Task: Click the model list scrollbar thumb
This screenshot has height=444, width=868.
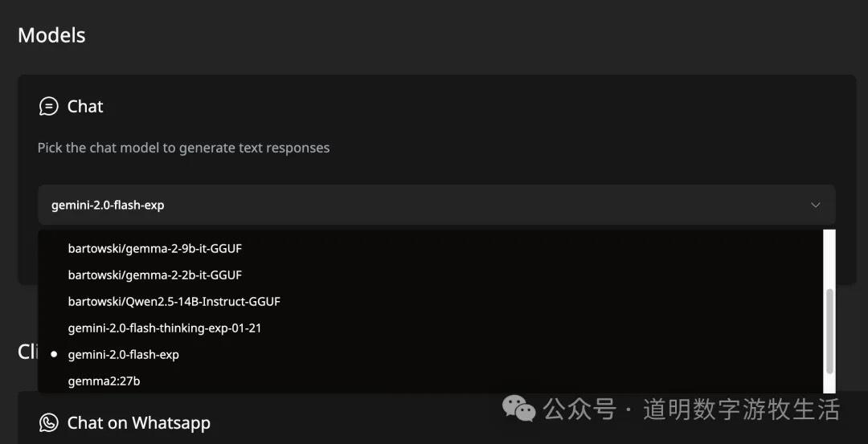Action: click(829, 331)
